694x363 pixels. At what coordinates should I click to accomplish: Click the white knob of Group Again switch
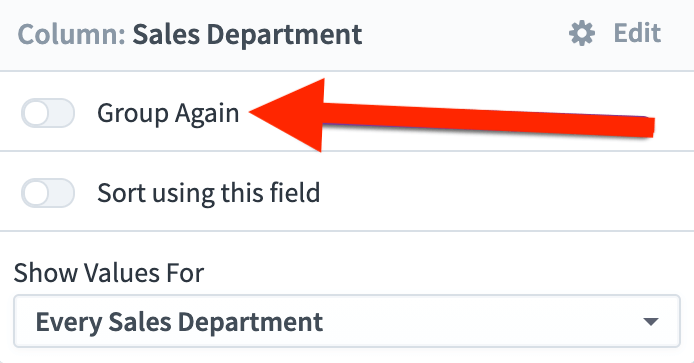click(x=36, y=113)
